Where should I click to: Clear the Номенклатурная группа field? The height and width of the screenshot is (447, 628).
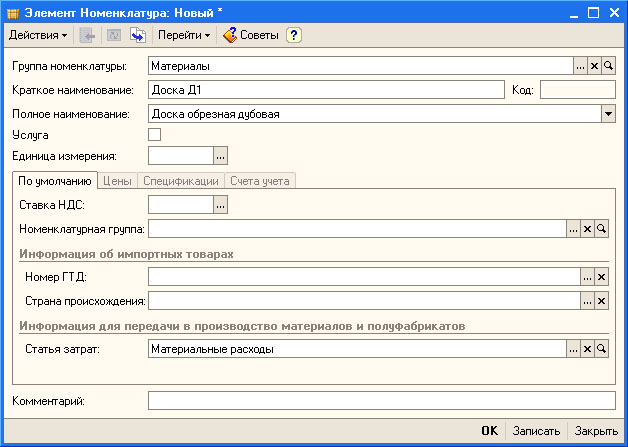point(588,229)
